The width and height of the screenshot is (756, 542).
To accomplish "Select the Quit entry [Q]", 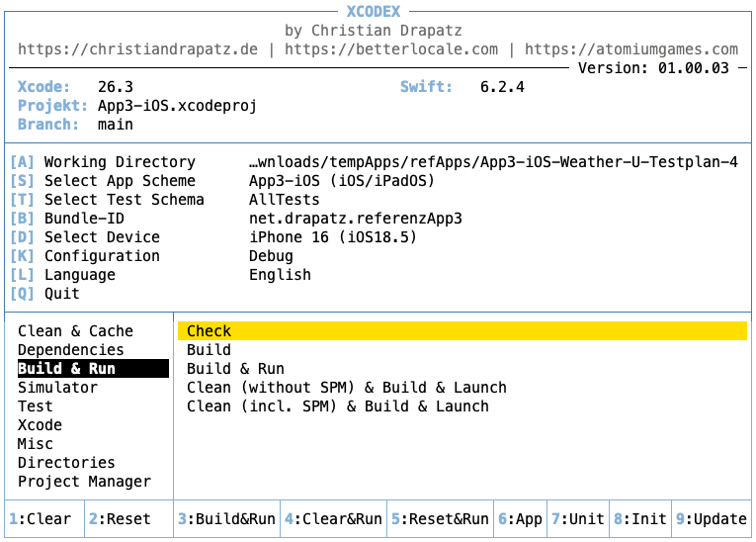I will tap(44, 294).
